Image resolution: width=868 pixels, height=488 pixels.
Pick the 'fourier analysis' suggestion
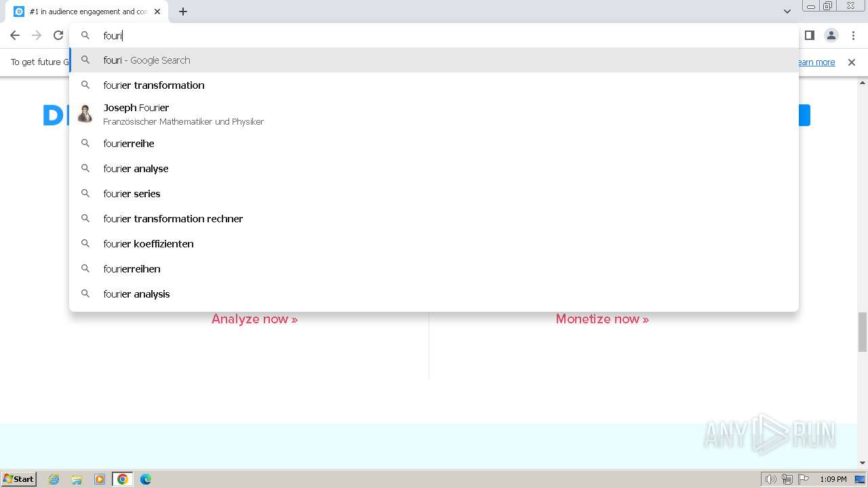(434, 294)
